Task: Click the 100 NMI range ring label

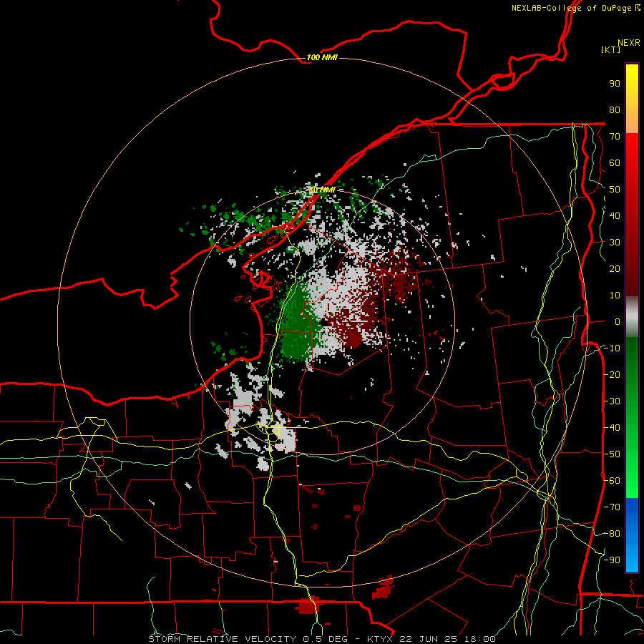Action: [322, 57]
